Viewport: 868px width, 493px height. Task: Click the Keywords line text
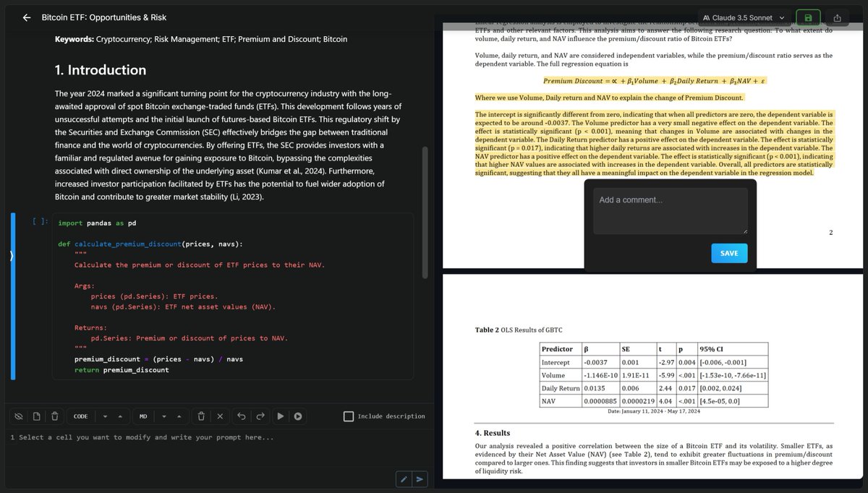coord(201,38)
